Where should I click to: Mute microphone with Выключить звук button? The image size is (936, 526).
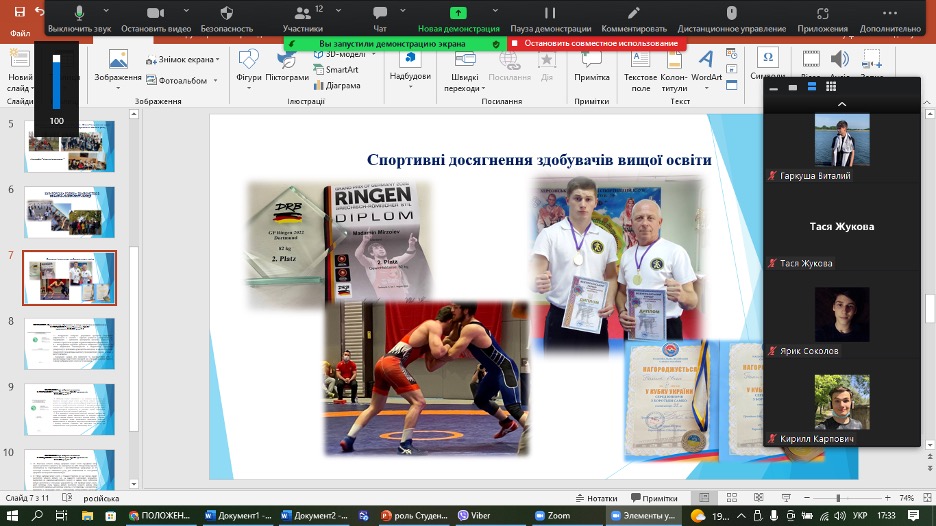[79, 19]
